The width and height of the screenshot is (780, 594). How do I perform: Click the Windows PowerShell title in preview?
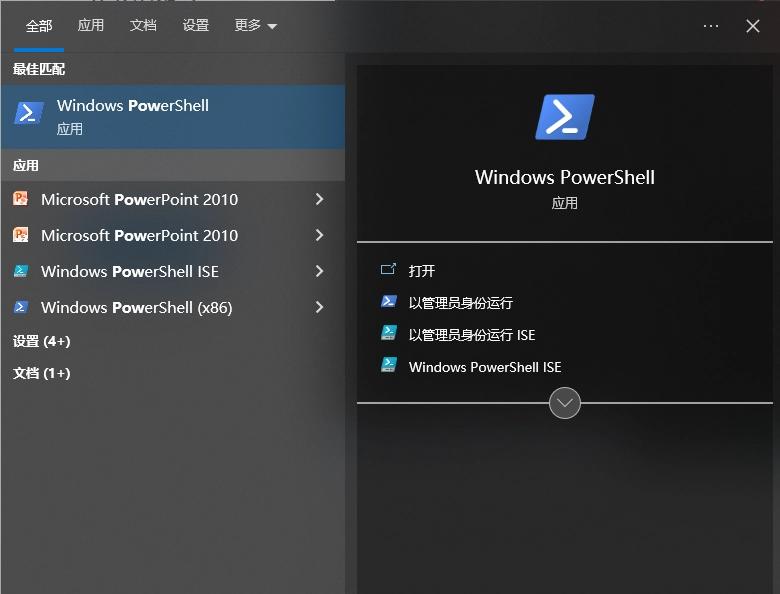pyautogui.click(x=565, y=178)
